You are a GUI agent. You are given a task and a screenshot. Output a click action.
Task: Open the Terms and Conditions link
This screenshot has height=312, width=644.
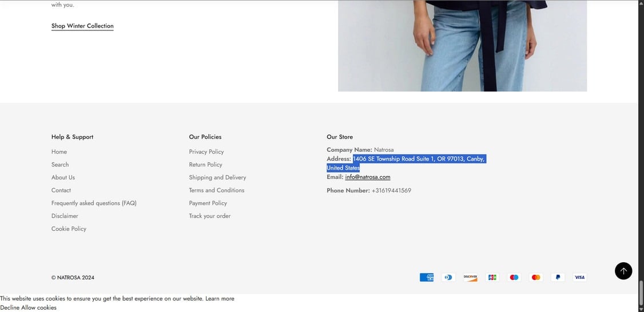tap(216, 190)
